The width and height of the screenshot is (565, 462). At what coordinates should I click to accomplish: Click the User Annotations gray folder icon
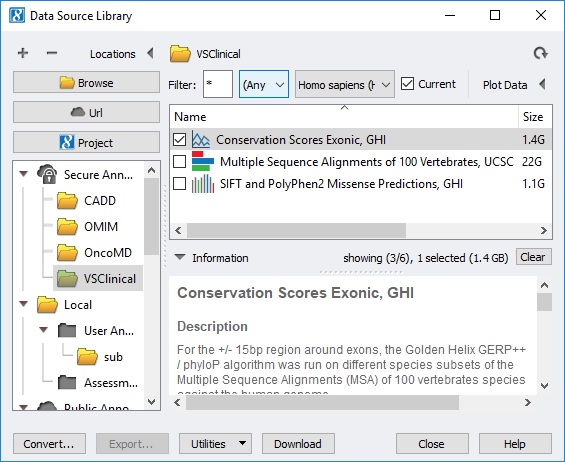pos(67,330)
